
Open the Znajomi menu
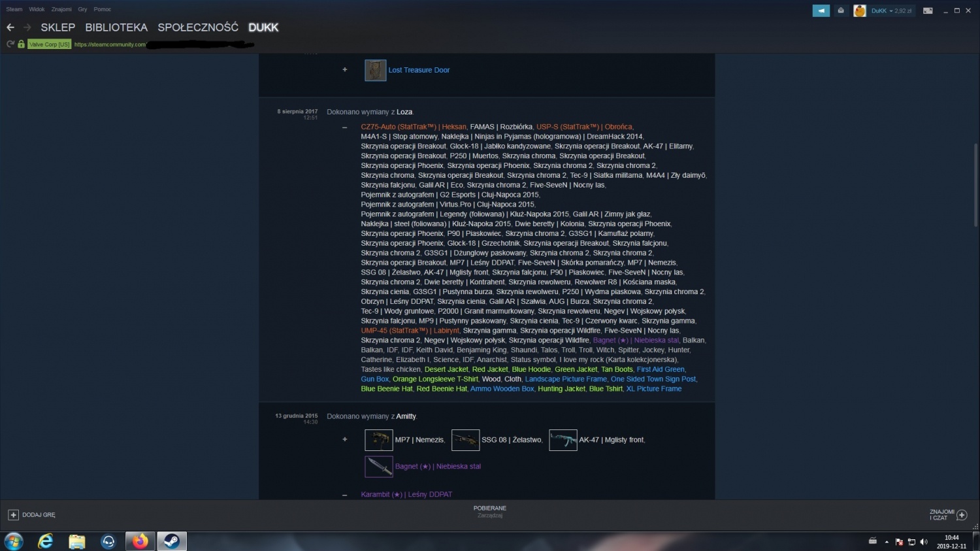coord(61,10)
